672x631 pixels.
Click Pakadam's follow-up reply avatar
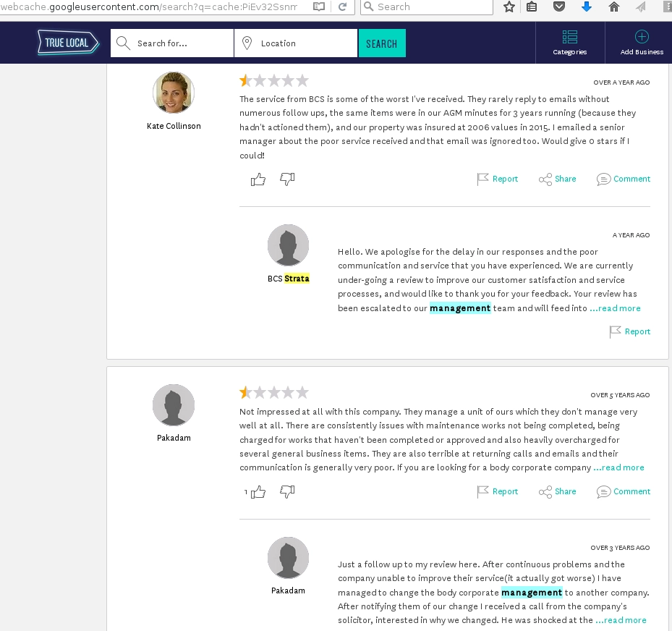point(288,558)
